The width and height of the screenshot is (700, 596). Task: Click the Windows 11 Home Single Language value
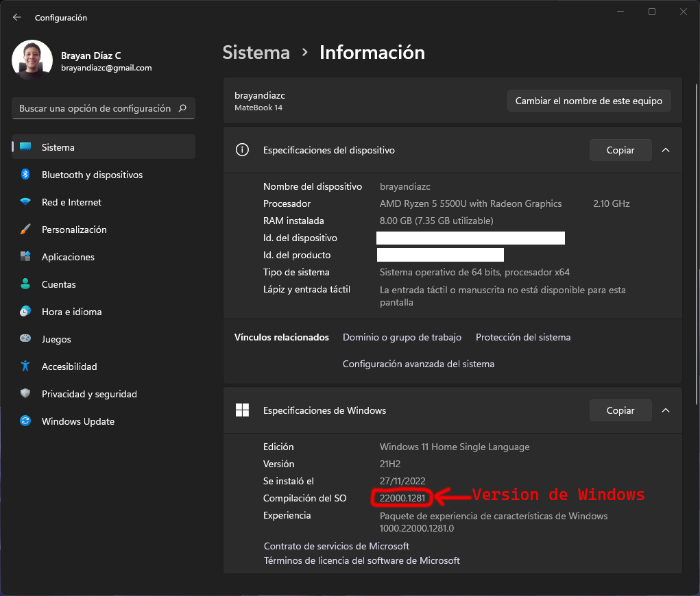(x=455, y=447)
